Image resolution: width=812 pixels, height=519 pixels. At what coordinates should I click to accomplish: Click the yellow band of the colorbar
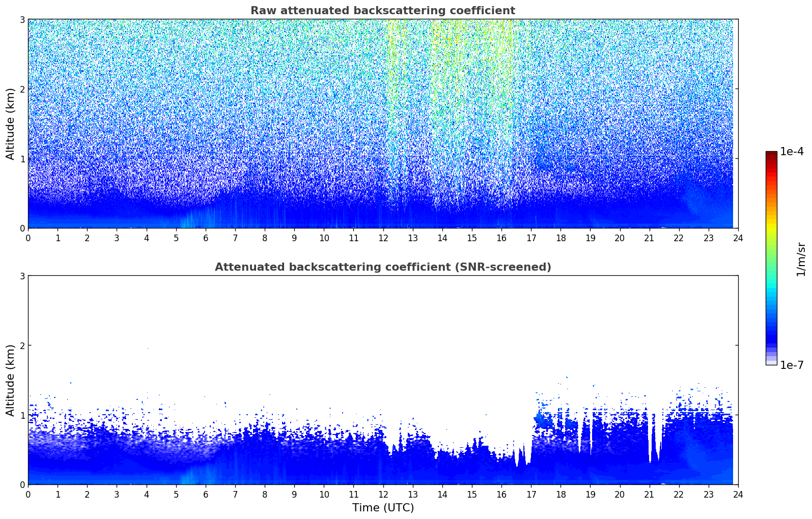click(771, 225)
